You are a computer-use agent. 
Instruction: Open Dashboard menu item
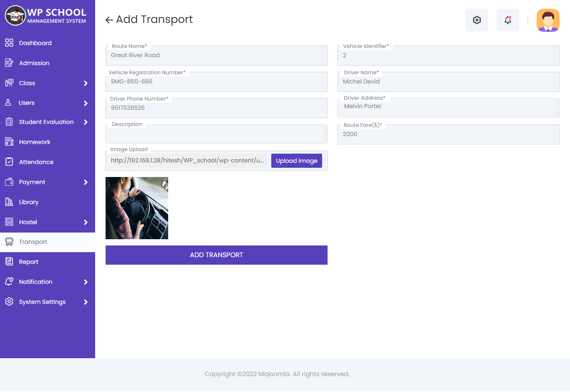coord(48,43)
